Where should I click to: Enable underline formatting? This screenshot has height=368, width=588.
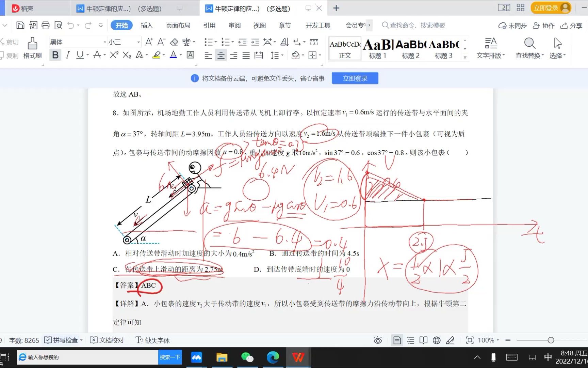click(x=79, y=55)
